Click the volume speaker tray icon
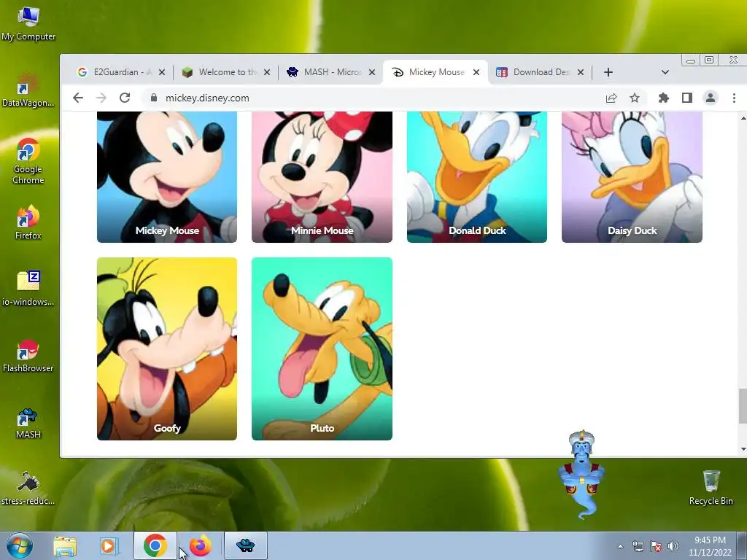The image size is (747, 560). click(673, 546)
